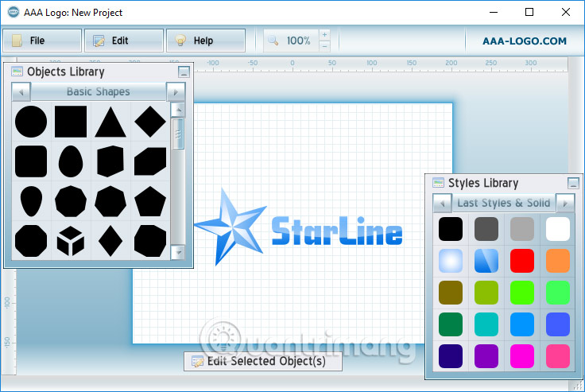Image resolution: width=585 pixels, height=392 pixels.
Task: Apply the blue glossy gradient style
Action: click(x=486, y=261)
